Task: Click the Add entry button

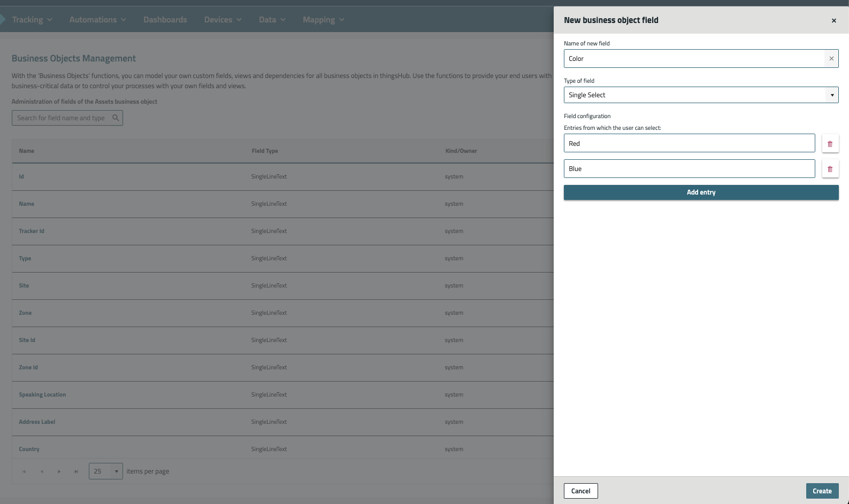Action: tap(701, 192)
